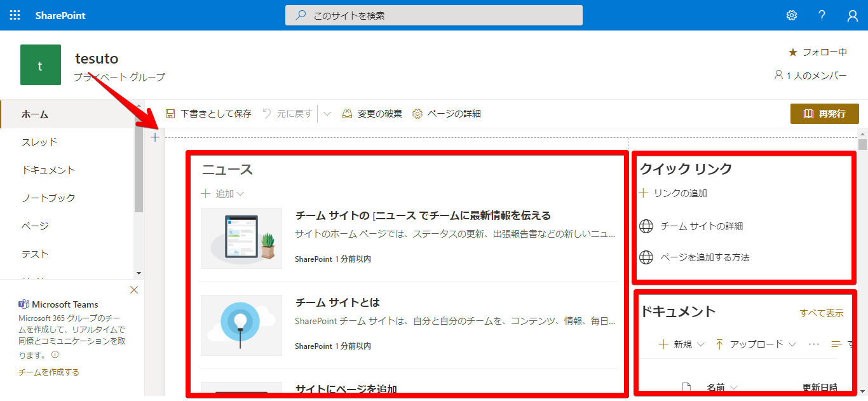Open the lightbulb thumbnail news article
Screen dimensions: 868x401
point(241,325)
